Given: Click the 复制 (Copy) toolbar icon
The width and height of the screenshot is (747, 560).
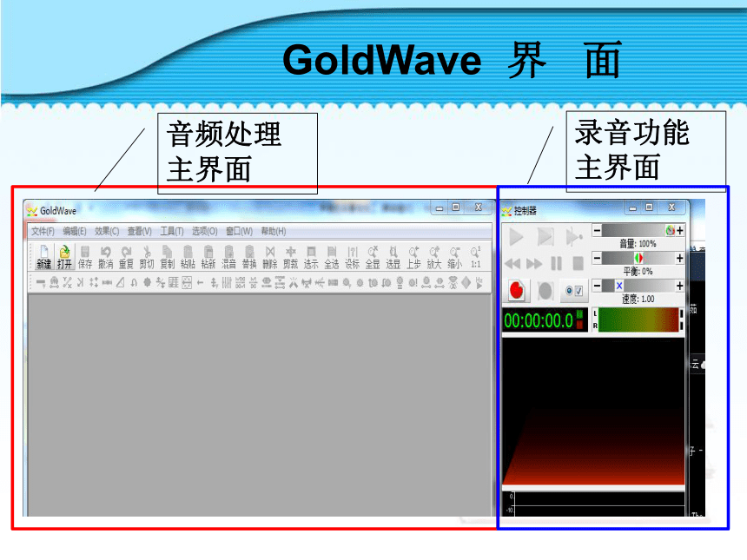Looking at the screenshot, I should coord(168,257).
